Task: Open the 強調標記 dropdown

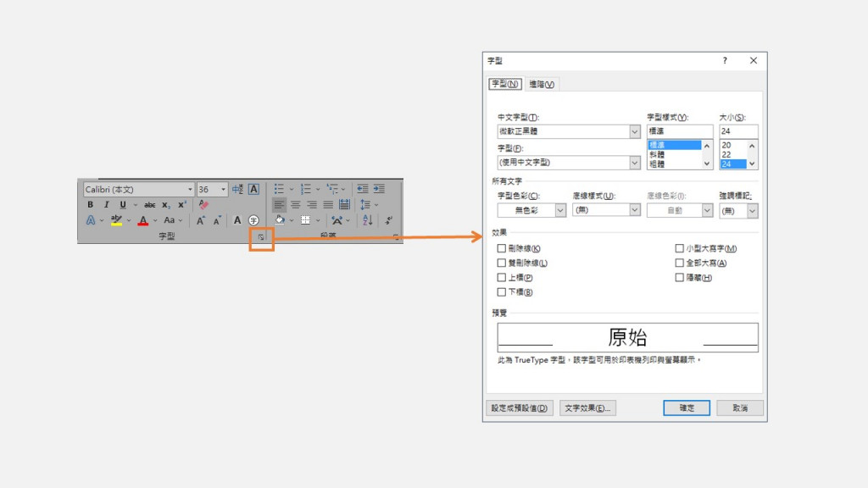Action: (753, 211)
